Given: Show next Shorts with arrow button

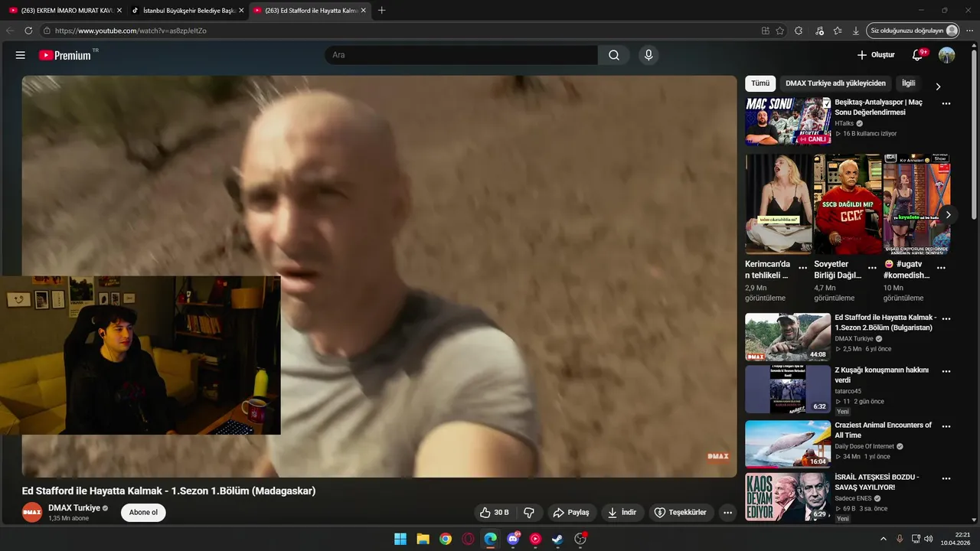Looking at the screenshot, I should tap(948, 215).
